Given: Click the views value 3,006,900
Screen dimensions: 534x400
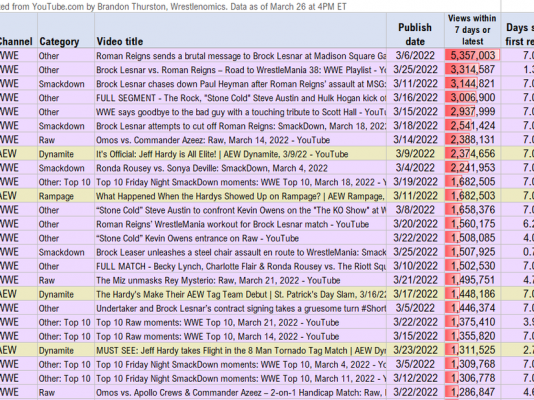Looking at the screenshot, I should pyautogui.click(x=472, y=97).
